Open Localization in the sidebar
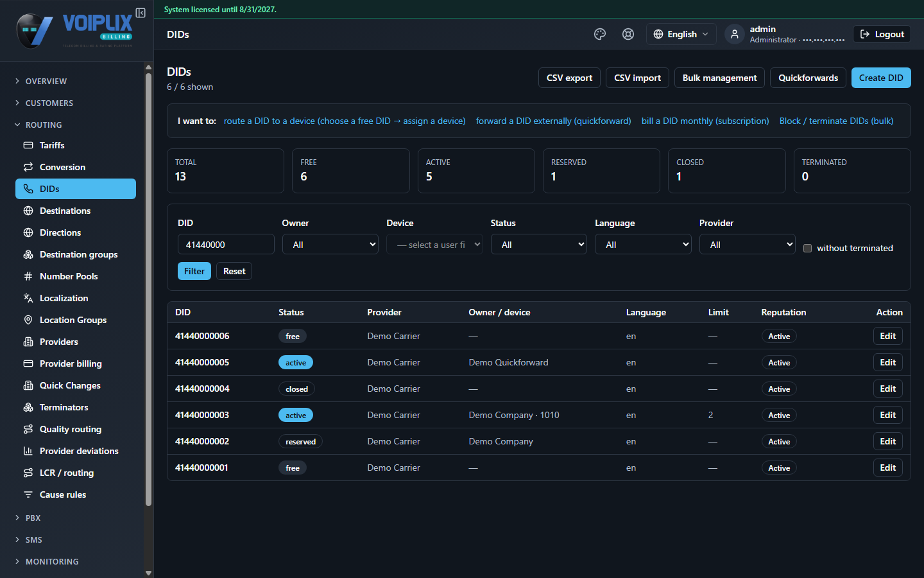The height and width of the screenshot is (578, 924). coord(76,298)
